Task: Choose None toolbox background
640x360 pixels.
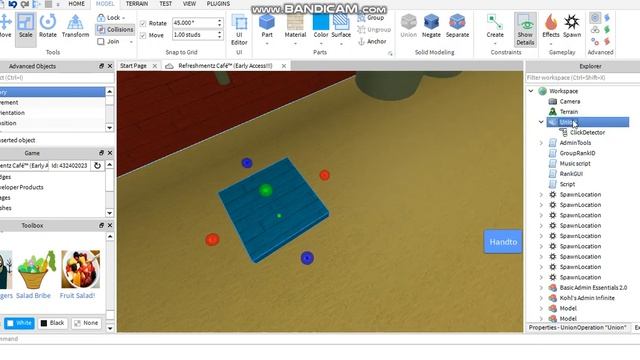Action: (86, 323)
